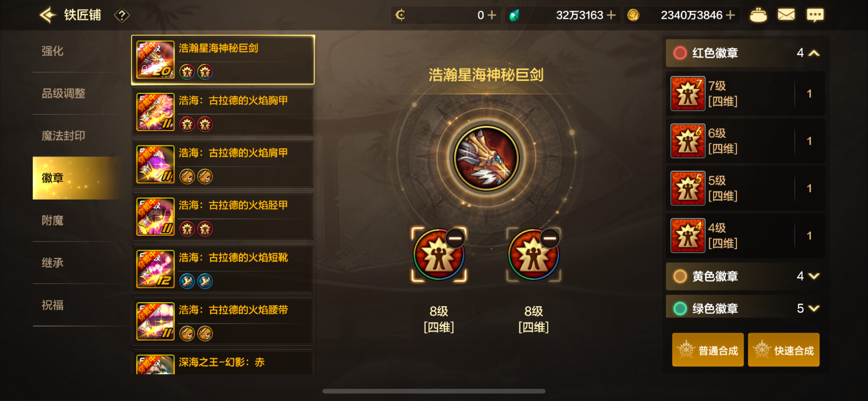Select the left 8级 四维 emblem slot
This screenshot has height=401, width=868.
coord(438,255)
